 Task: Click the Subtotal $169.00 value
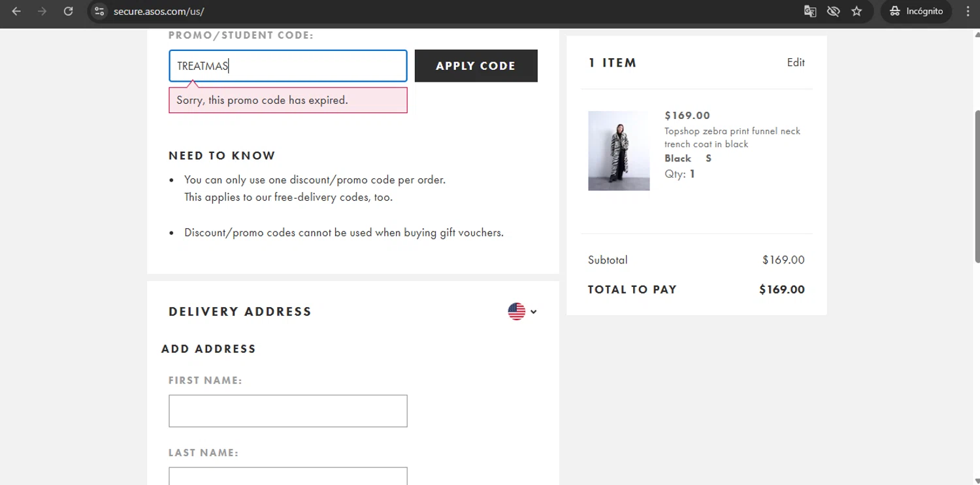pyautogui.click(x=783, y=260)
